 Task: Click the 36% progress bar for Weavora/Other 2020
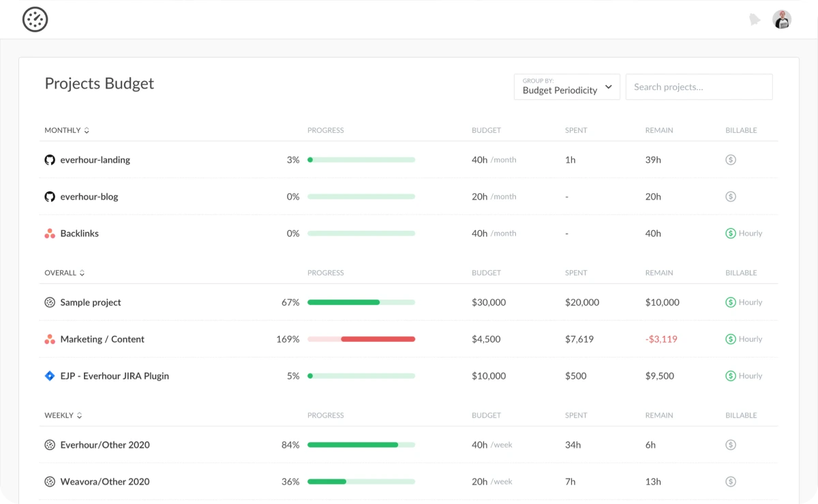(x=361, y=482)
